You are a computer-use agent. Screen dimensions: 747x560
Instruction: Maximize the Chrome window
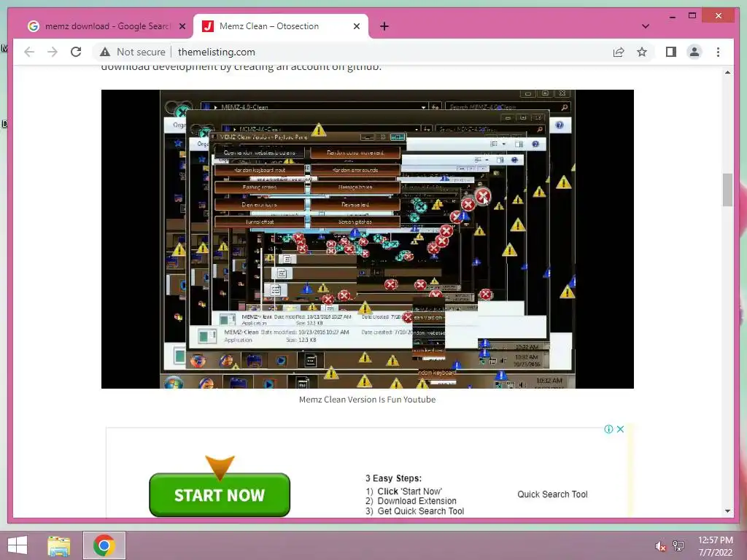point(692,16)
